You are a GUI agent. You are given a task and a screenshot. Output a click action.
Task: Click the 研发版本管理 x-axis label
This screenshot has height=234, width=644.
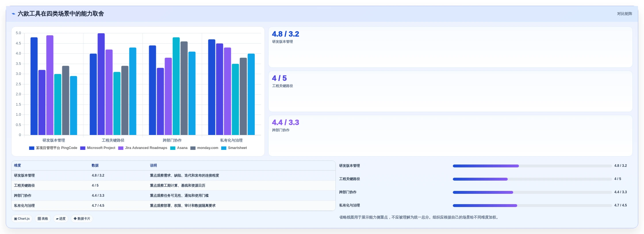(54, 140)
